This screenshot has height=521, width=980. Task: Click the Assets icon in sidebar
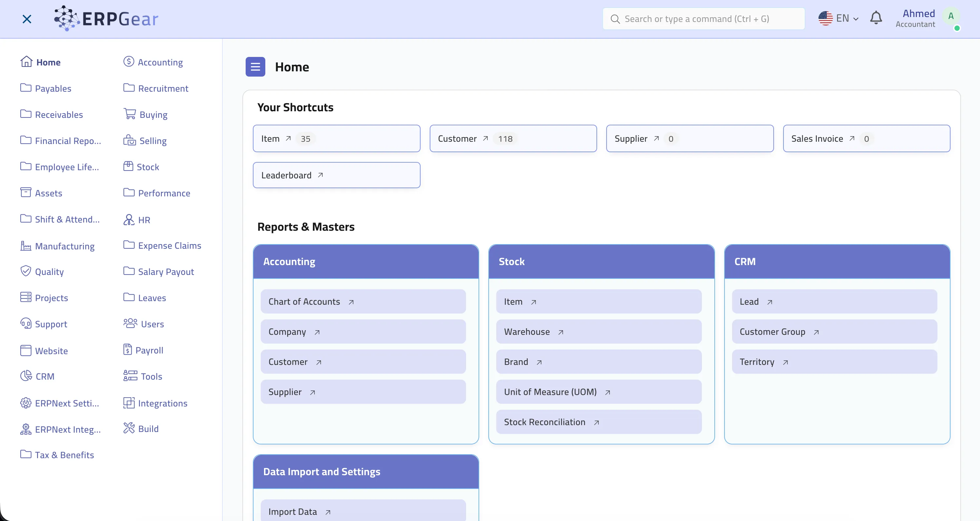[x=26, y=193]
